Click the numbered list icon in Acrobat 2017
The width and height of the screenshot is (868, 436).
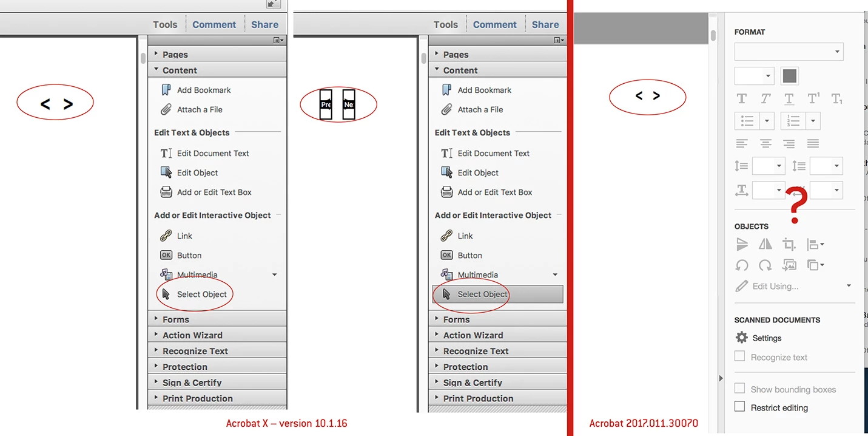793,121
